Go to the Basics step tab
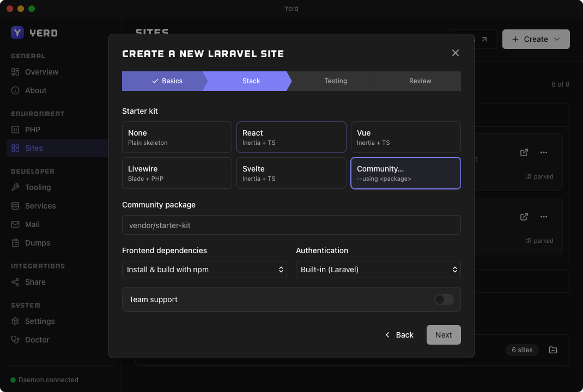The image size is (583, 392). tap(165, 81)
